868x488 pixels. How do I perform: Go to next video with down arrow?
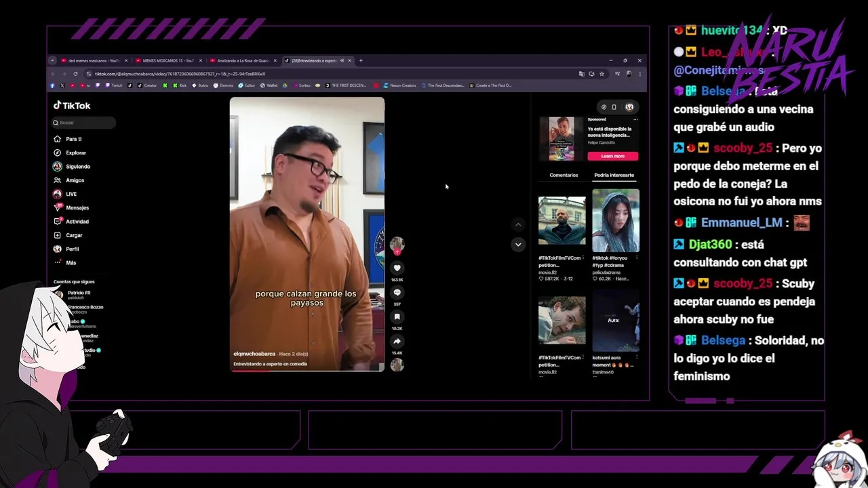[518, 245]
